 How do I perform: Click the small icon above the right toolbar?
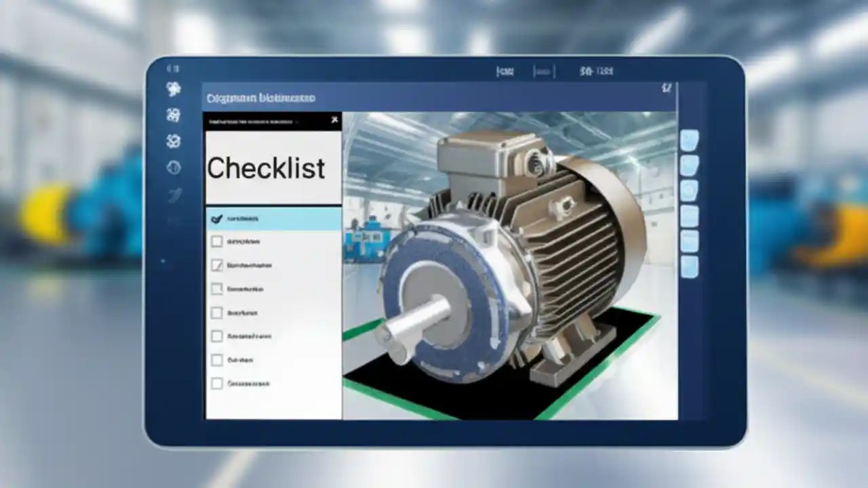[x=667, y=87]
